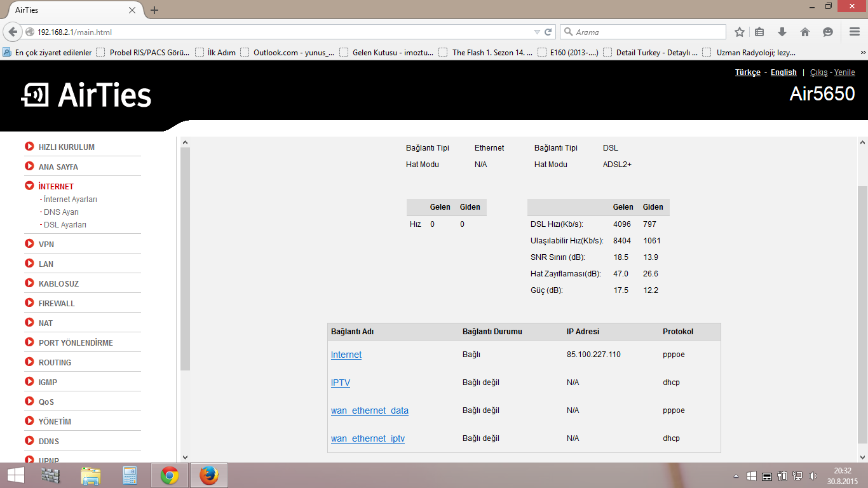Screen dimensions: 868x488
Task: Click the Firefox back arrow button
Action: point(13,32)
